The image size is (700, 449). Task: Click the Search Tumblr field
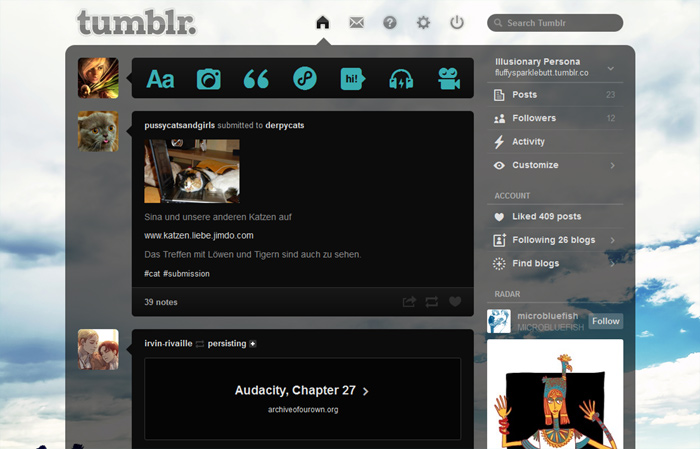[x=555, y=23]
